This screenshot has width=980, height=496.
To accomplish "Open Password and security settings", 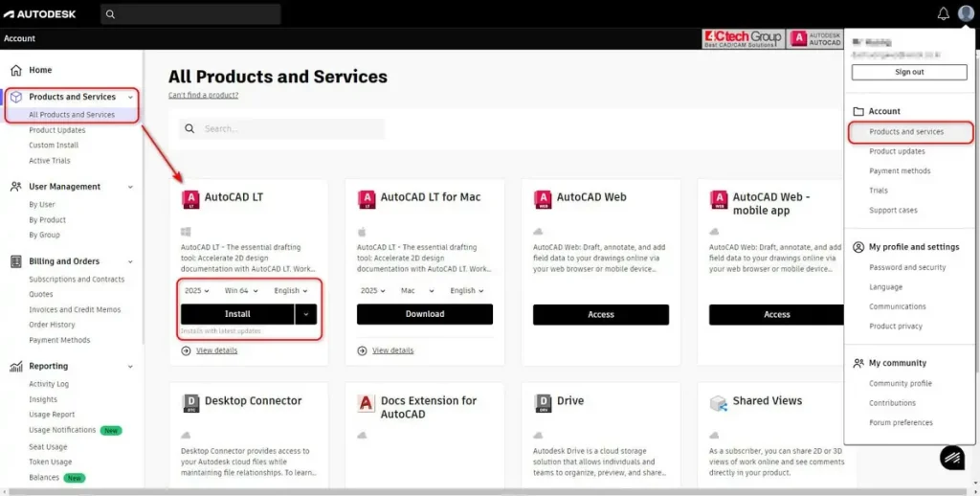I will (x=907, y=267).
